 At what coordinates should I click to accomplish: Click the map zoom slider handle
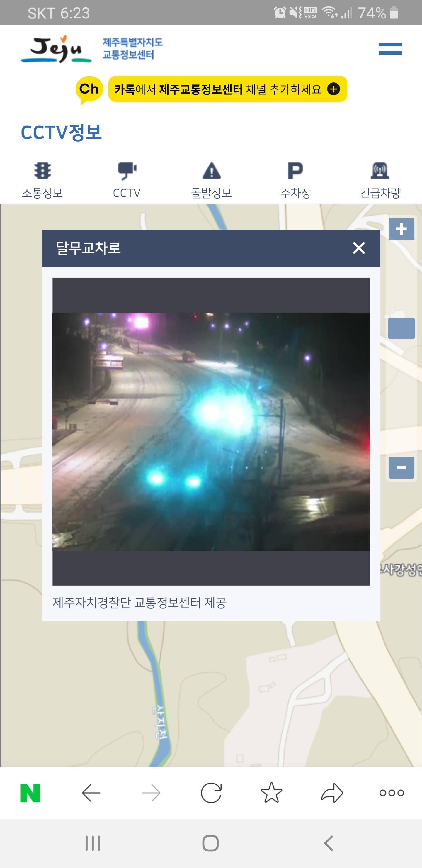(401, 328)
